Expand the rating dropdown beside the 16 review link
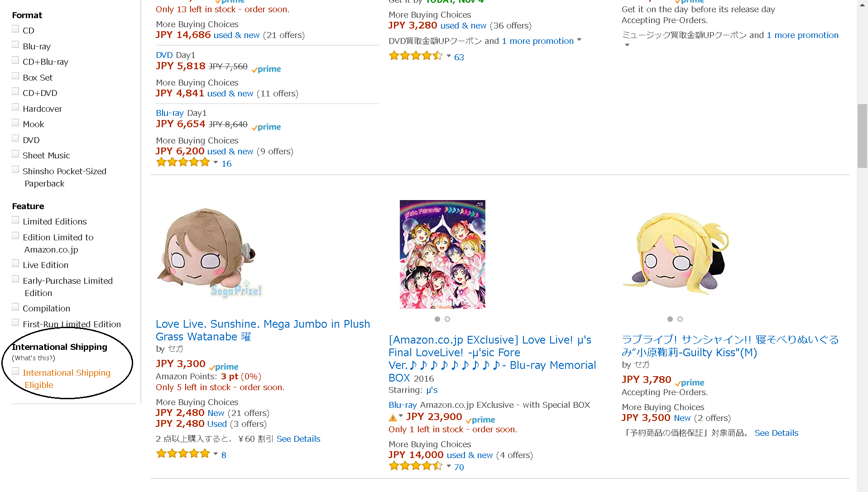 tap(216, 162)
